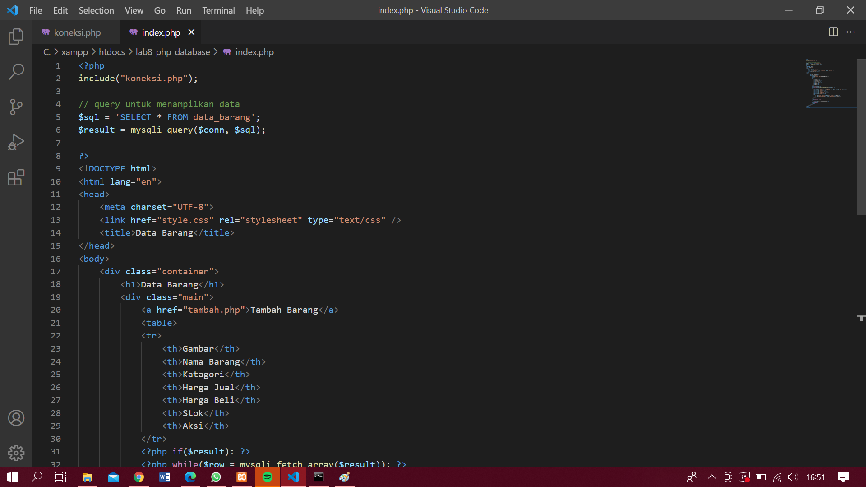Image resolution: width=868 pixels, height=491 pixels.
Task: Split the editor to the right
Action: coord(832,32)
